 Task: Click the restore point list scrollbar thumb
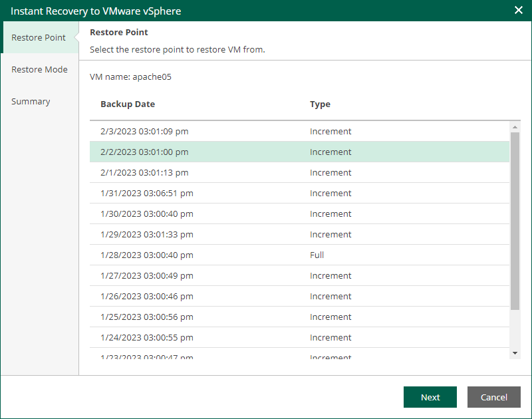[515, 219]
